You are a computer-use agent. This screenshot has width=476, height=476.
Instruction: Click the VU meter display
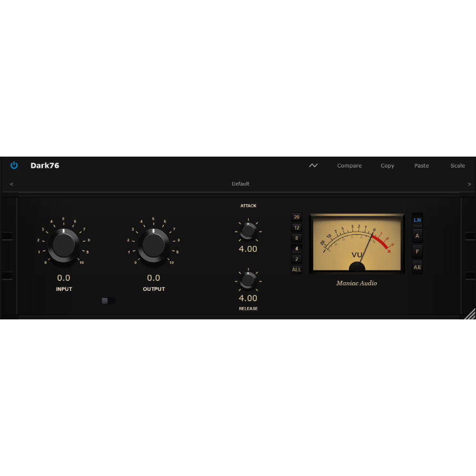357,244
